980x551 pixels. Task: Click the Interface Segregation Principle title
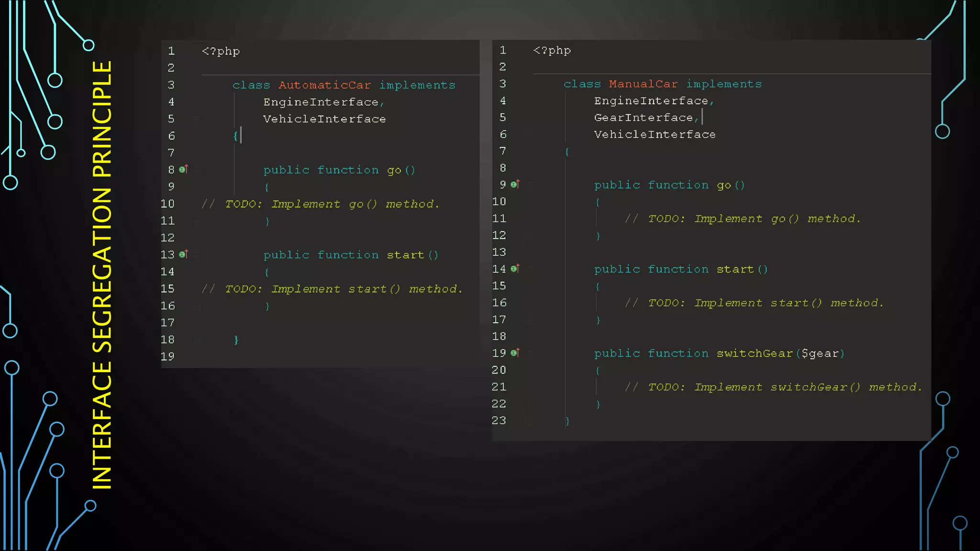tap(102, 275)
